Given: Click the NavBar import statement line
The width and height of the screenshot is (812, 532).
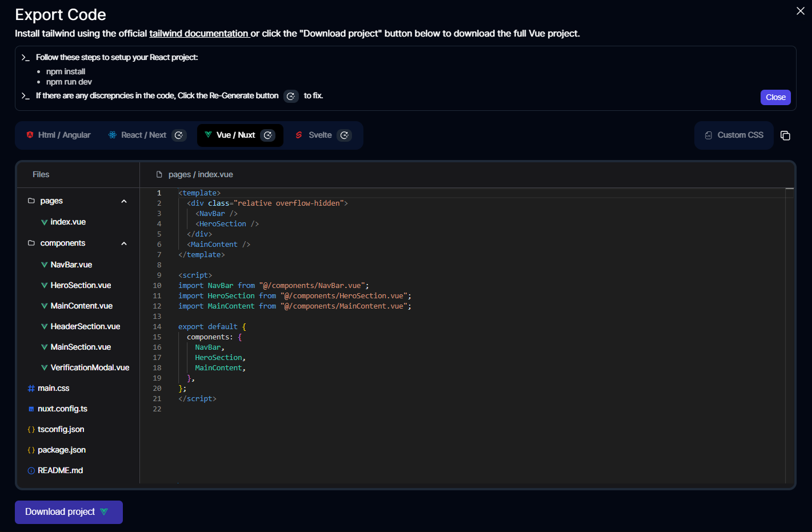Looking at the screenshot, I should (274, 286).
